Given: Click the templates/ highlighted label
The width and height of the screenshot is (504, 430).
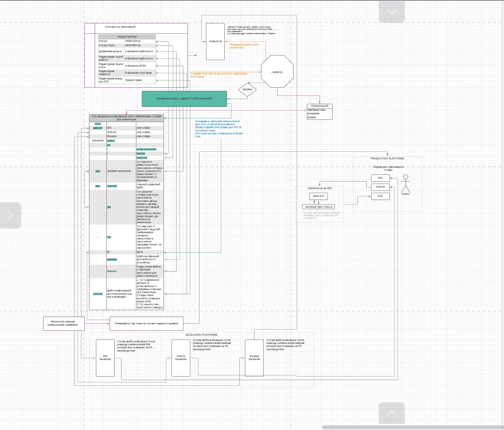Looking at the screenshot, I should [x=112, y=260].
